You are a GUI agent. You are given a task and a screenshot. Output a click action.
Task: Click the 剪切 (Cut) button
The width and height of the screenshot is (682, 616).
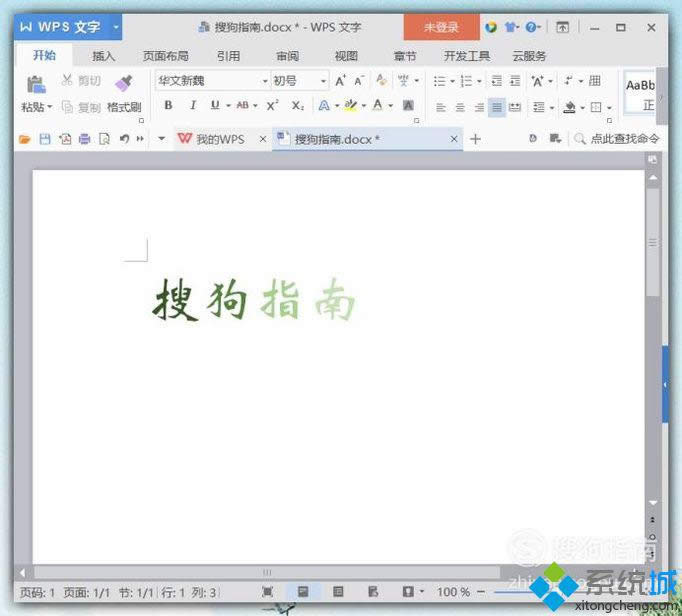pyautogui.click(x=81, y=80)
